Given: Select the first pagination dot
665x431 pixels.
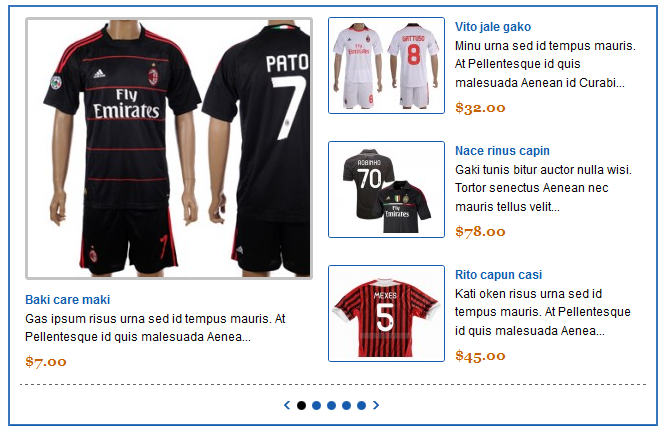Looking at the screenshot, I should coord(301,406).
